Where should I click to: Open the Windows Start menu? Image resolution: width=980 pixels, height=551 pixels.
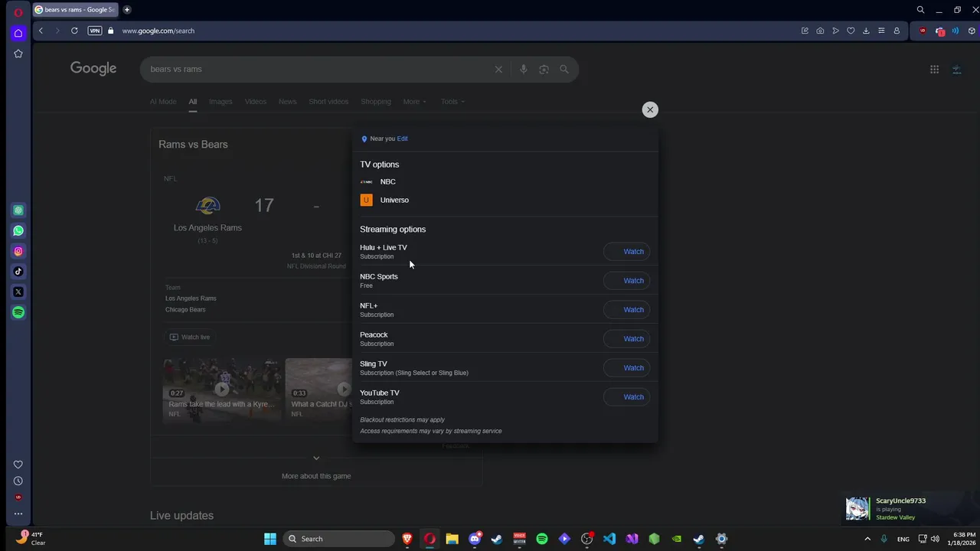(x=270, y=539)
